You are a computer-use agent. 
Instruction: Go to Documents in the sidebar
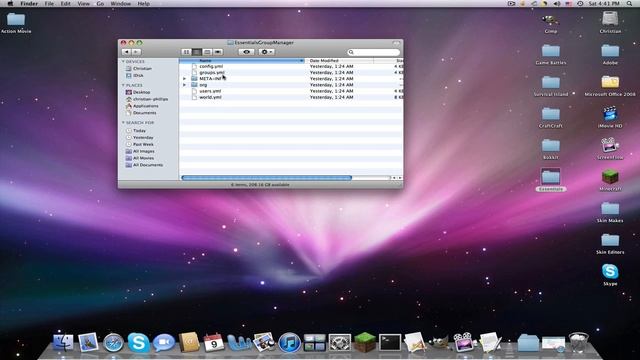[x=141, y=113]
